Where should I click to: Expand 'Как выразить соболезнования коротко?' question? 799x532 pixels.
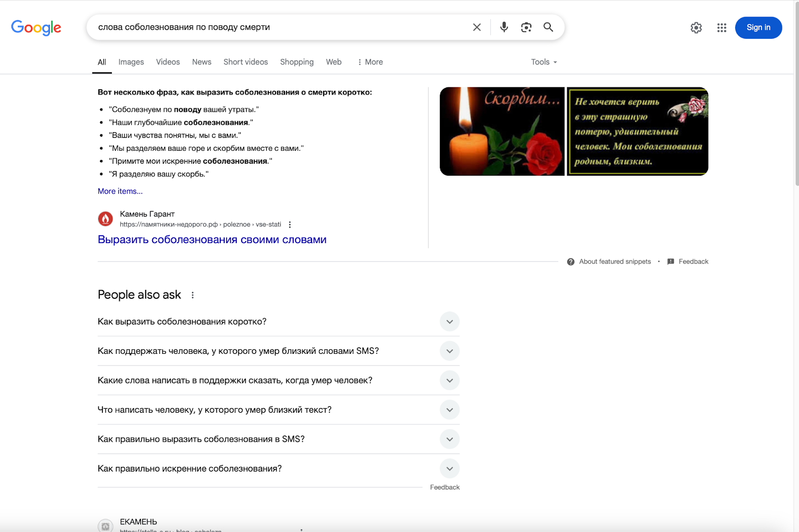click(449, 321)
